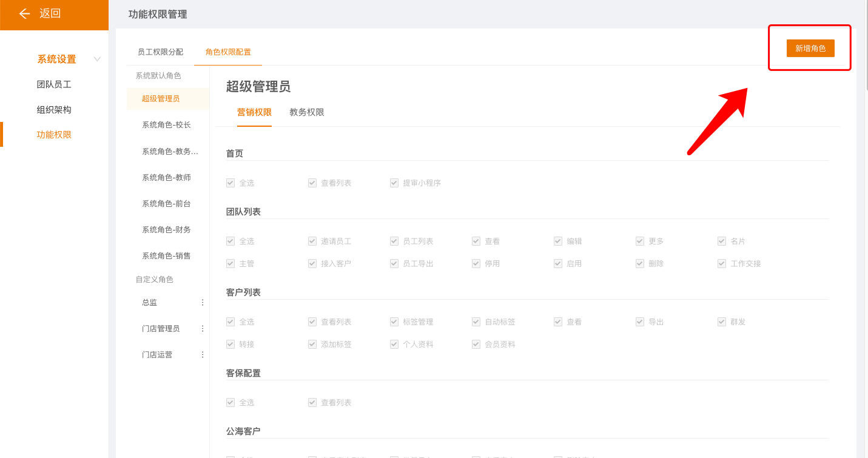Screen dimensions: 868x458
Task: Open more options for 门店管理员 role
Action: [203, 328]
